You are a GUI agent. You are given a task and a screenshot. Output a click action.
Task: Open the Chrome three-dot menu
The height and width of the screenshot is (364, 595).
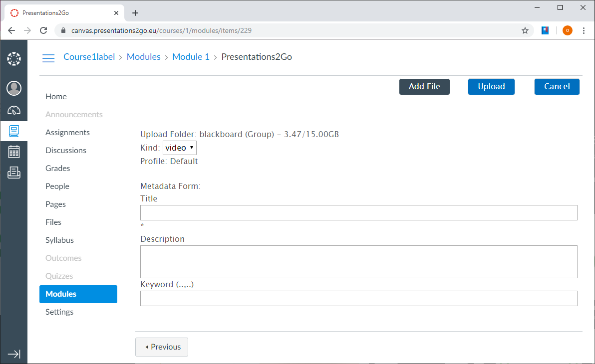(x=584, y=30)
